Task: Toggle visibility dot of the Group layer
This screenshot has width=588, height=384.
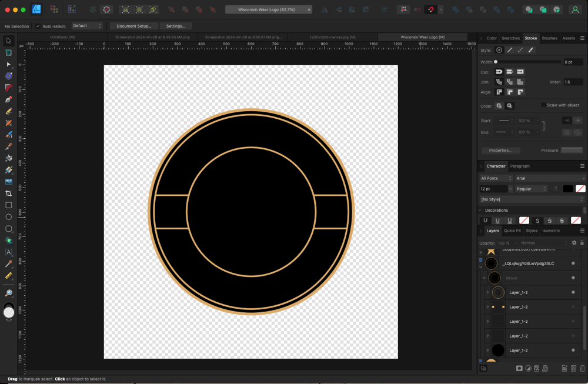Action: pyautogui.click(x=573, y=278)
